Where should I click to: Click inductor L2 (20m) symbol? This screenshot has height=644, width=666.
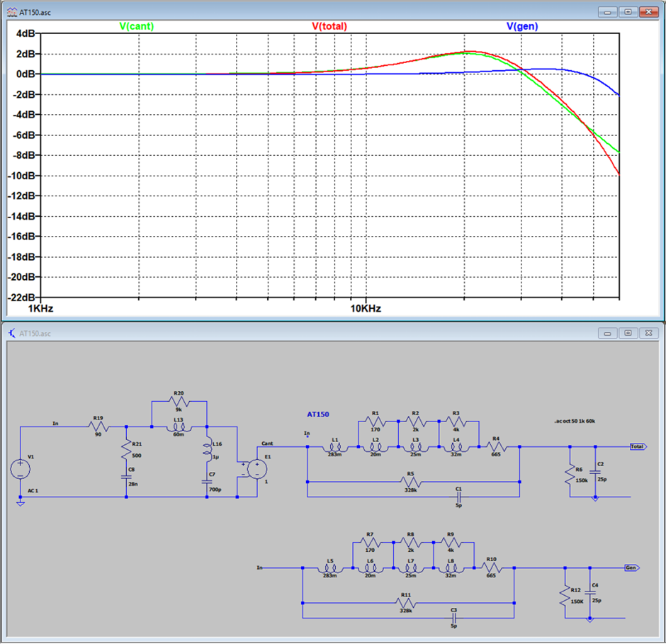(376, 447)
